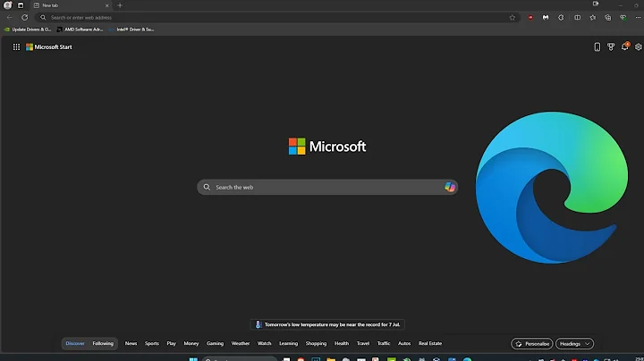Add this page to favorites star
This screenshot has width=644, height=361.
[513, 17]
